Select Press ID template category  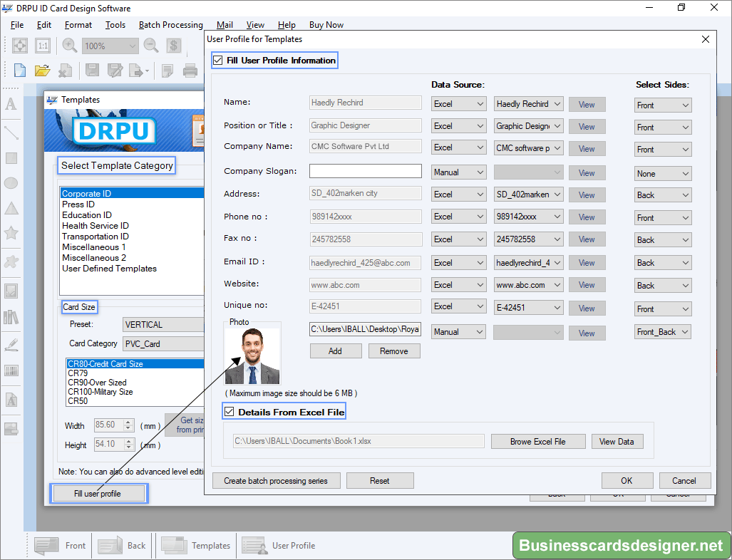(x=78, y=204)
